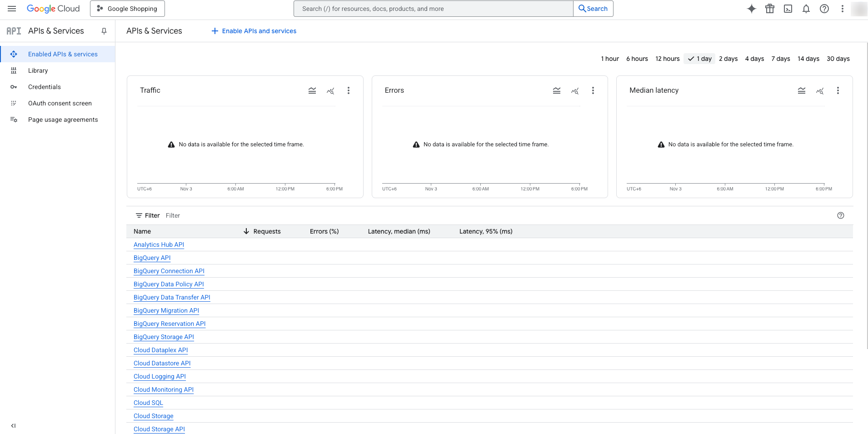The height and width of the screenshot is (434, 868).
Task: Open the OAuth consent screen page
Action: (x=60, y=103)
